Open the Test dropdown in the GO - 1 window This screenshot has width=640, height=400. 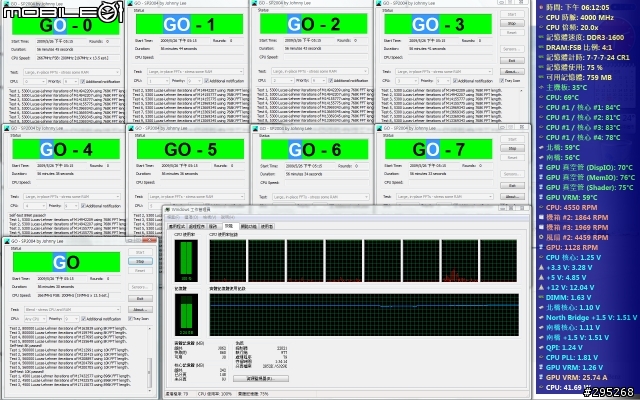[196, 71]
